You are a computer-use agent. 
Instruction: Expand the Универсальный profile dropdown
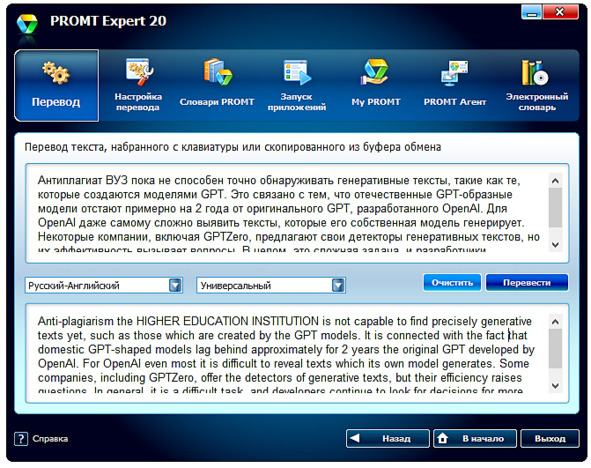[338, 286]
